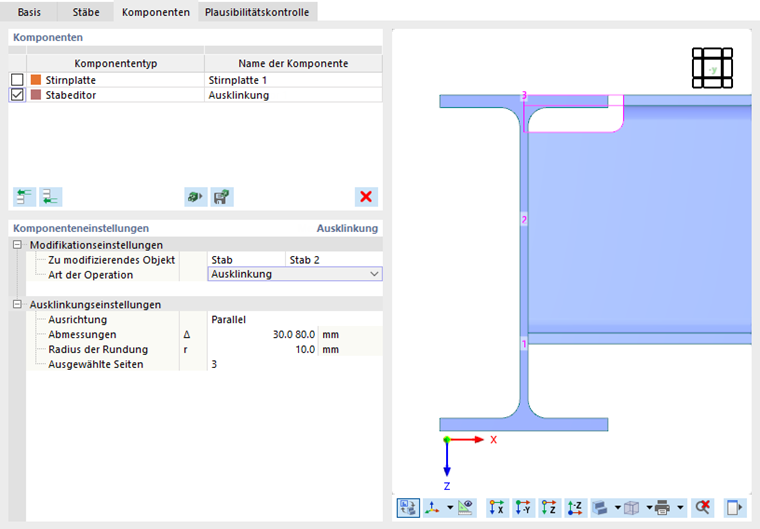760x529 pixels.
Task: Click side label 2 on the web
Action: click(524, 220)
